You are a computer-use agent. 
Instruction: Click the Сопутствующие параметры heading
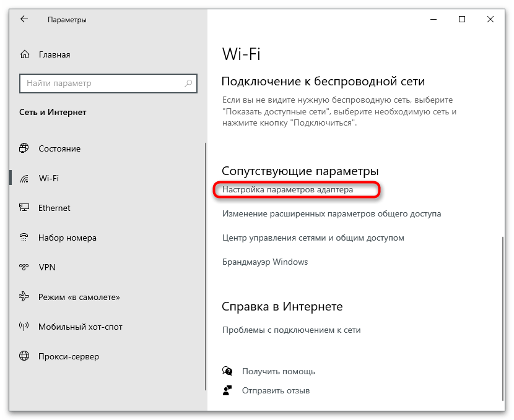click(300, 171)
